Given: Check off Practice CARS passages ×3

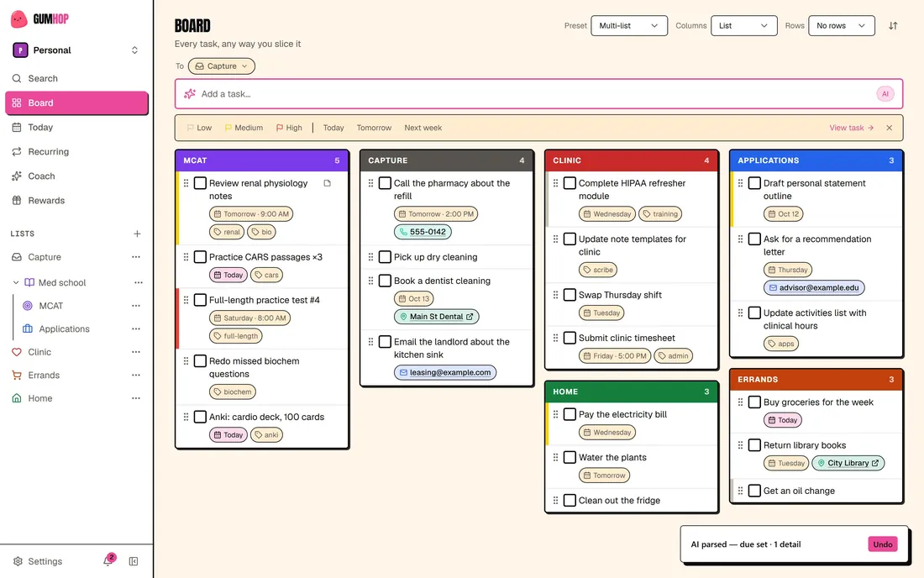Looking at the screenshot, I should tap(201, 257).
